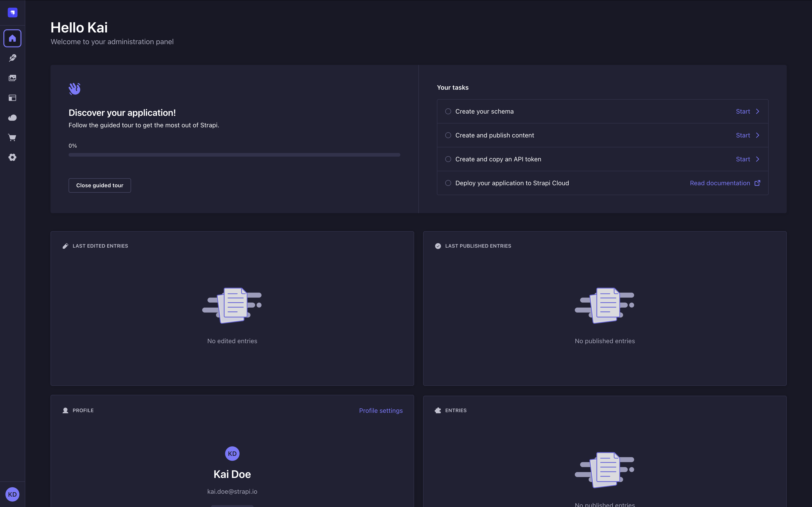
Task: Open the Content-Type Builder panel icon
Action: pos(12,98)
